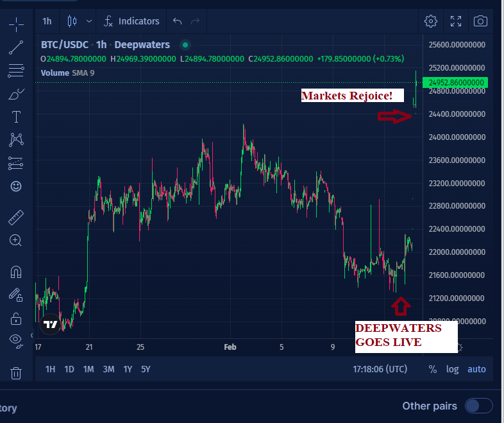
Task: Click the 25600.00000000 price scale label
Action: (457, 45)
